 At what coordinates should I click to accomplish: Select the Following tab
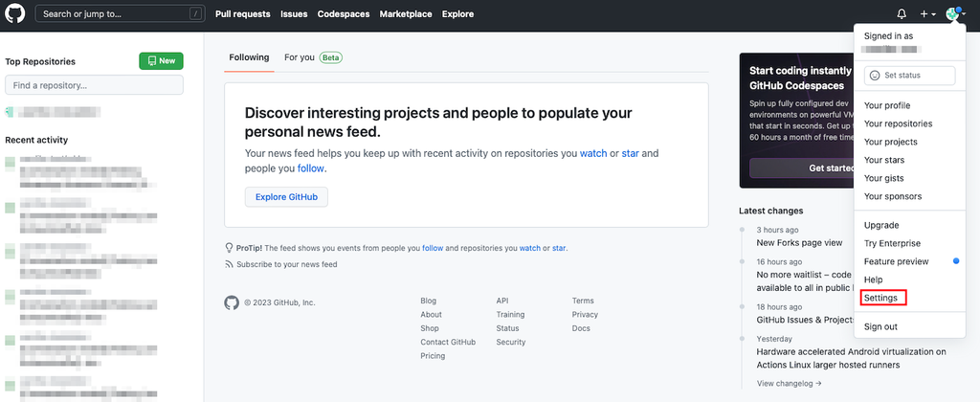click(249, 57)
